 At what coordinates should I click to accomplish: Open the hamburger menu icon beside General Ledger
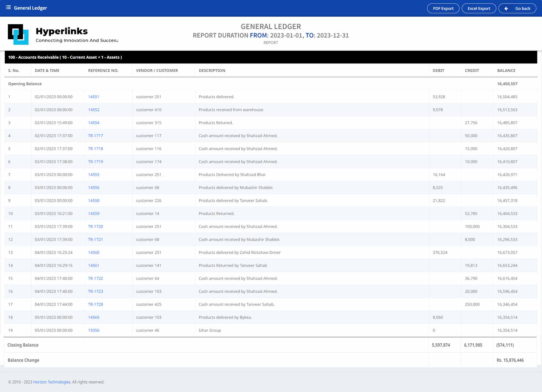coord(8,7)
